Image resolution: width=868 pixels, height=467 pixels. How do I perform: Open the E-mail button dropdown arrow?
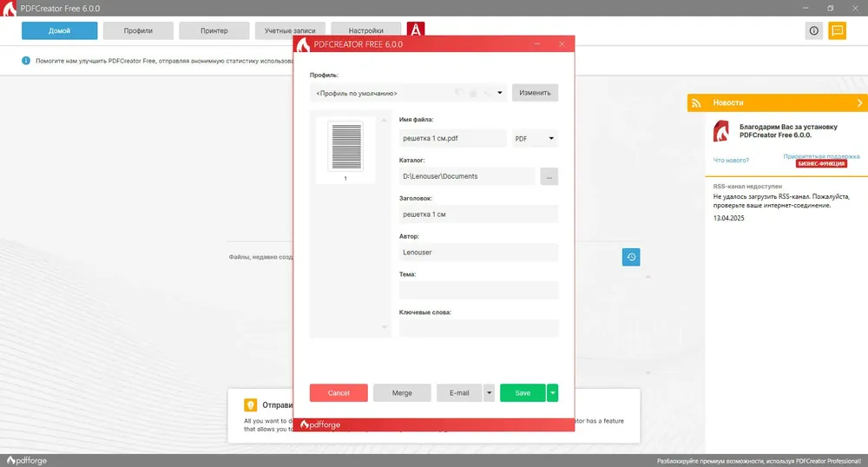tap(489, 393)
